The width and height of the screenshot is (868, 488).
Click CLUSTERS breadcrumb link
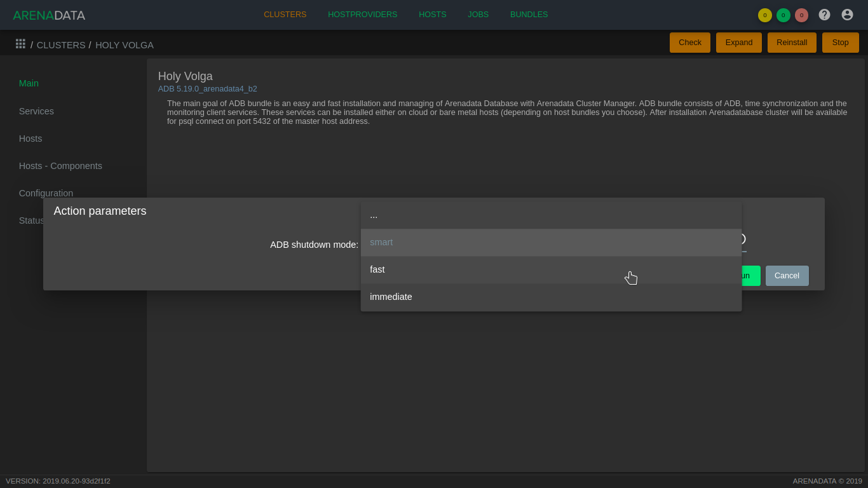click(x=61, y=45)
